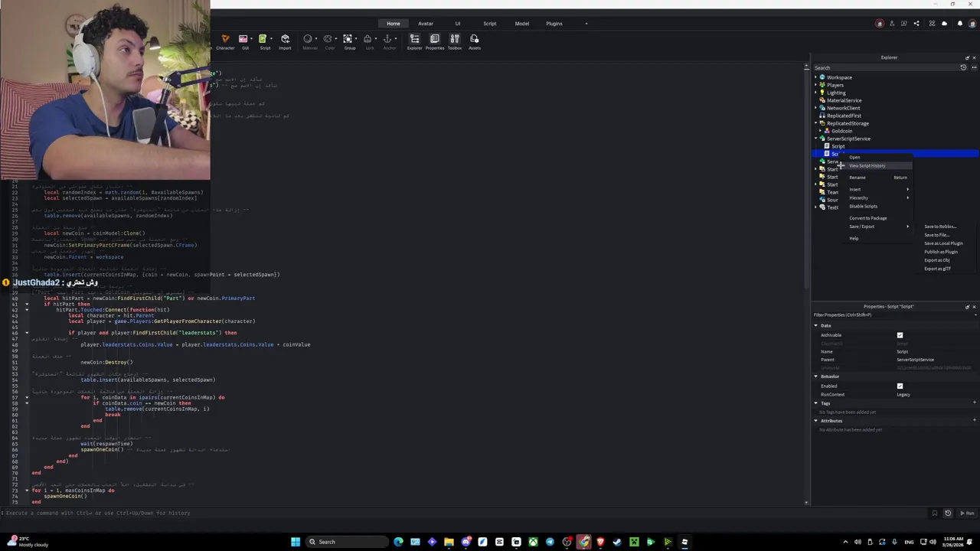Collapse the Attributes section
Image resolution: width=980 pixels, height=551 pixels.
tap(816, 421)
